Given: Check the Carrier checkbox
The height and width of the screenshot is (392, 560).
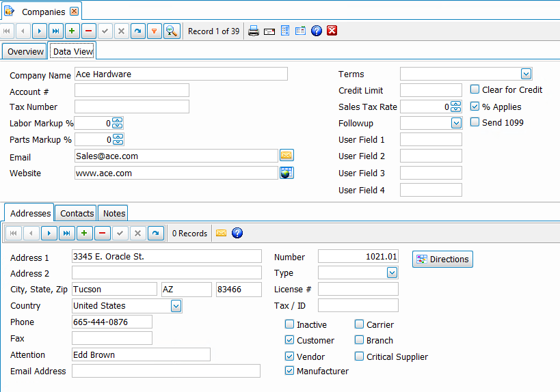Looking at the screenshot, I should 359,324.
